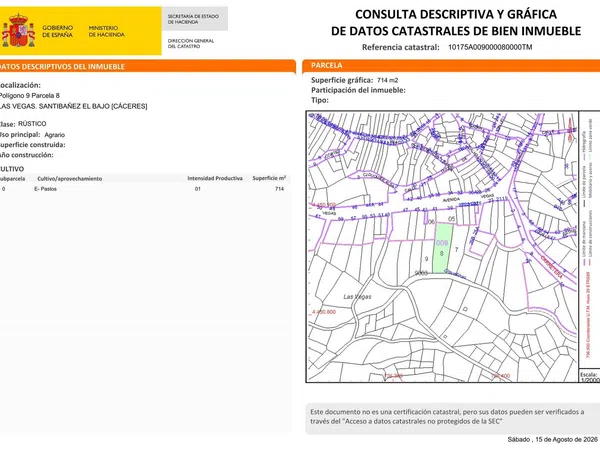Click parcel number 7 on the map
Screen dimensions: 600x450
tap(456, 249)
